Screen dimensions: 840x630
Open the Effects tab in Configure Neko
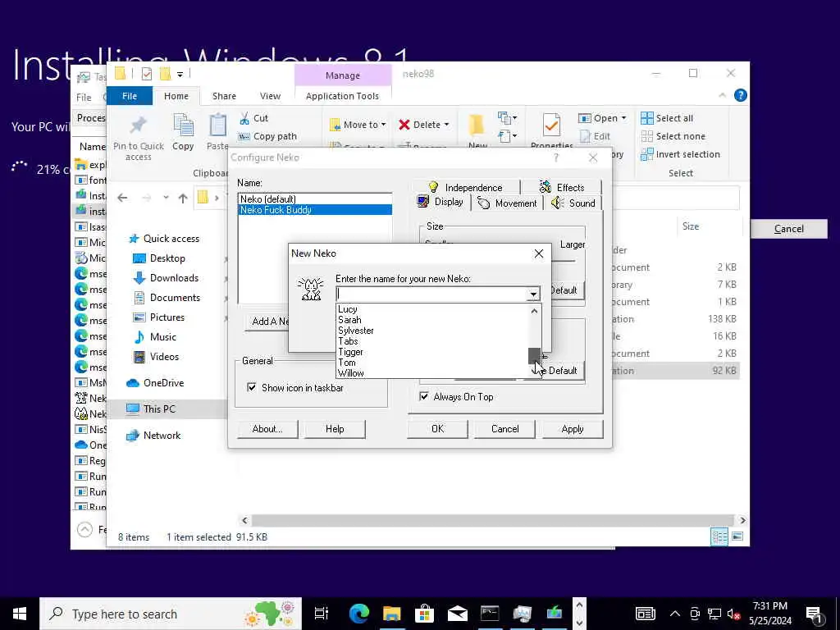(x=561, y=188)
